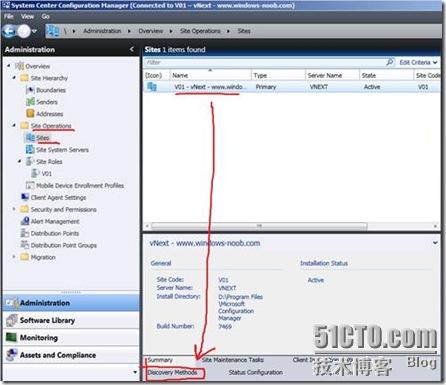Screen dimensions: 446x385
Task: Select the Addresses node icon
Action: click(30, 114)
